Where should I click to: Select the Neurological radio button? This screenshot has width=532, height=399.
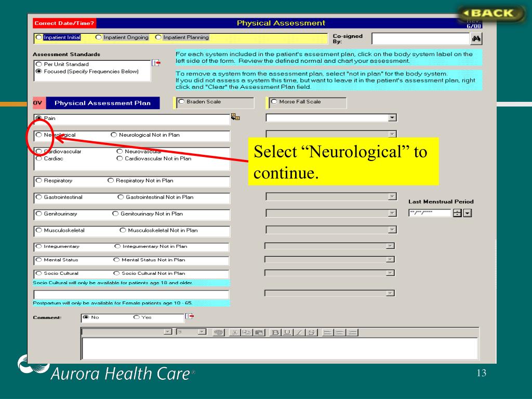point(38,135)
